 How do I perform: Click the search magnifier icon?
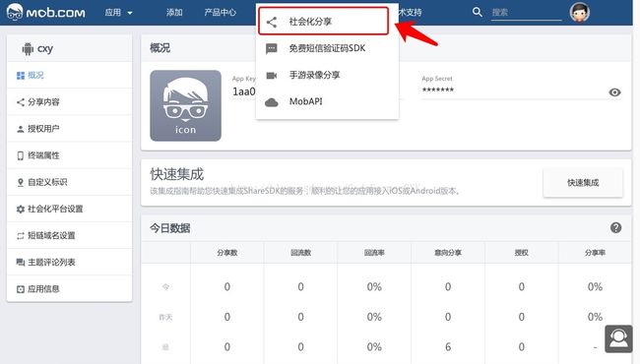(x=478, y=12)
